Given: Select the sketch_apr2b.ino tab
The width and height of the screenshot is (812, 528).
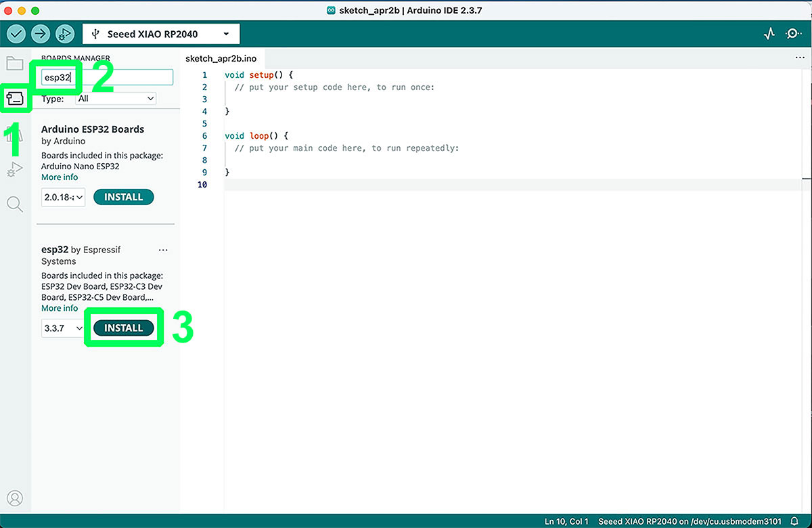Looking at the screenshot, I should point(221,58).
